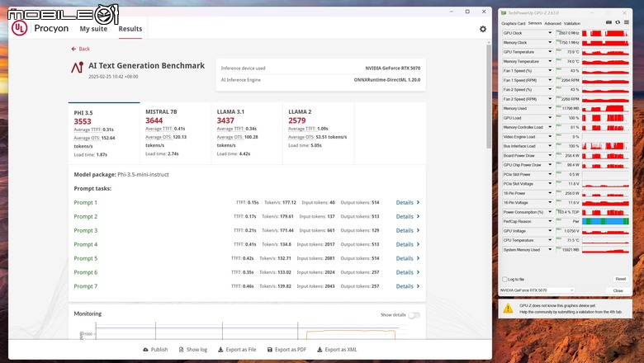Open the GPU Temperature sensor dropdown
This screenshot has width=644, height=363.
(550, 52)
